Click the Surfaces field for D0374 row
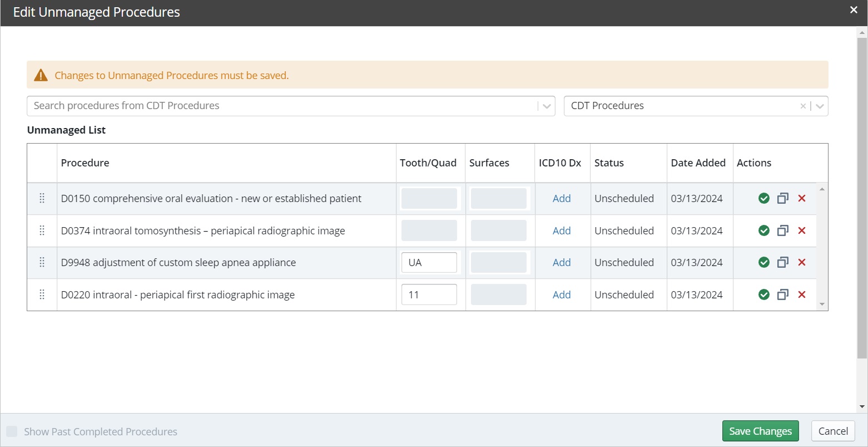Viewport: 868px width, 447px height. [499, 230]
